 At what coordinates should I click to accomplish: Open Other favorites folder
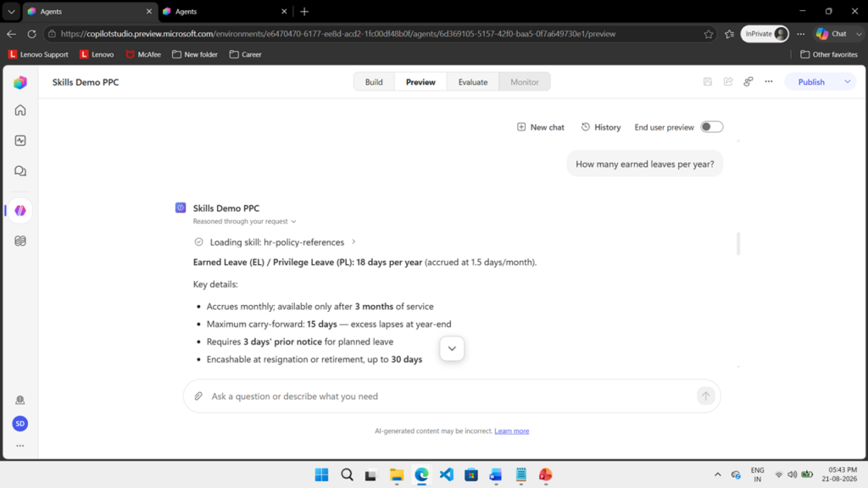pyautogui.click(x=829, y=54)
